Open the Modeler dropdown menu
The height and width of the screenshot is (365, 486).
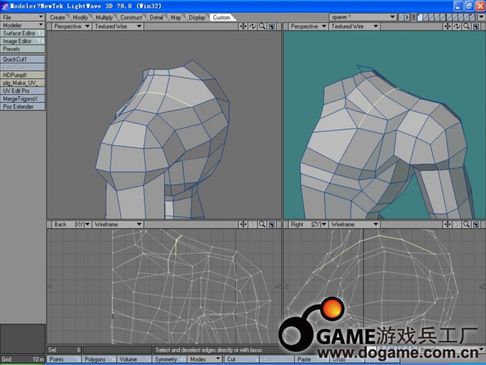click(23, 25)
